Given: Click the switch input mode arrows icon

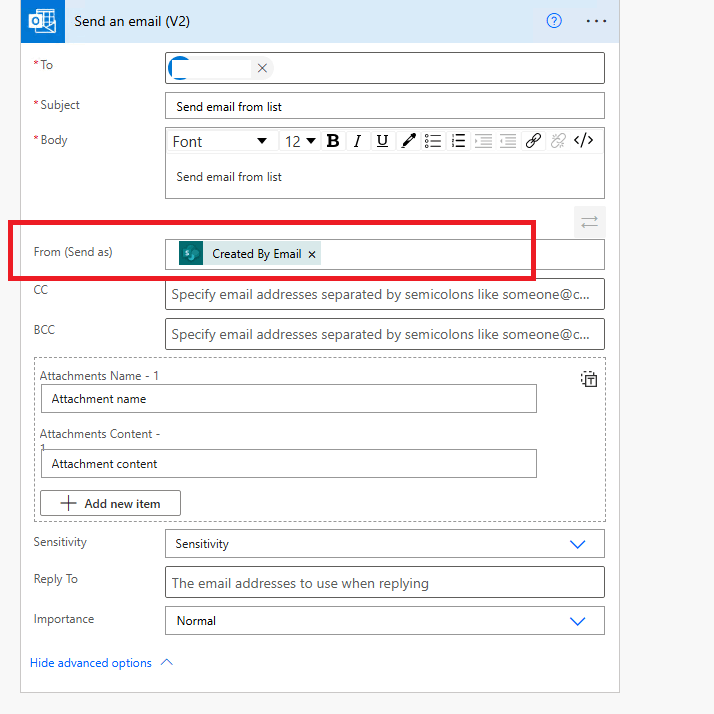Looking at the screenshot, I should tap(589, 222).
